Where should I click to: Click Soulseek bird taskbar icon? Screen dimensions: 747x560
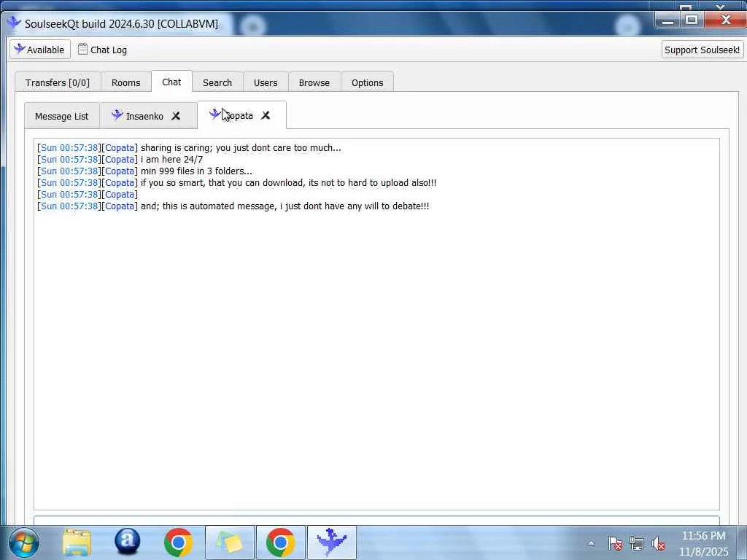click(332, 542)
